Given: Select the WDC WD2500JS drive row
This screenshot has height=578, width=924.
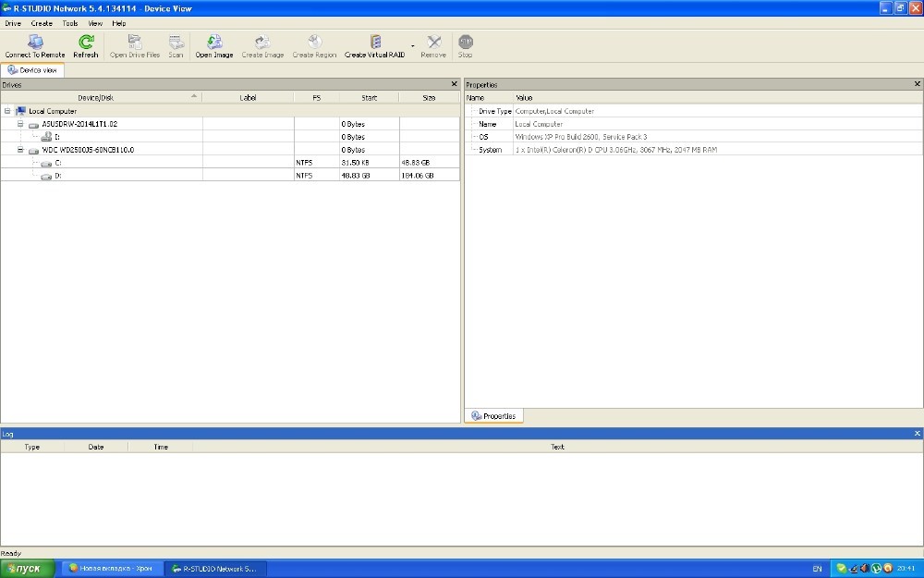Looking at the screenshot, I should point(230,150).
